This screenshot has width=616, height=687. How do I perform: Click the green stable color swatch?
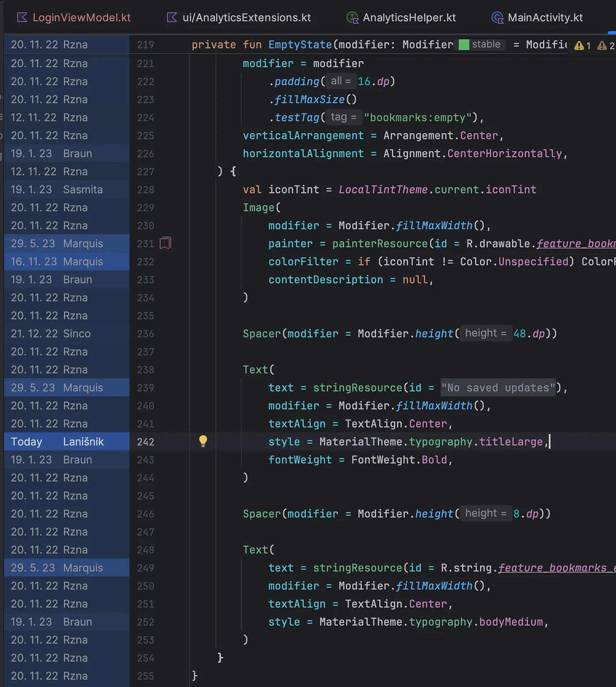(464, 45)
